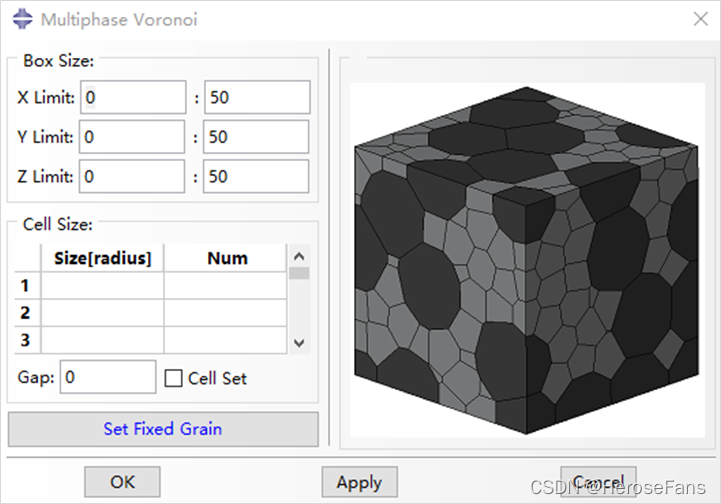The image size is (721, 504).
Task: Select the Num column header
Action: (226, 258)
